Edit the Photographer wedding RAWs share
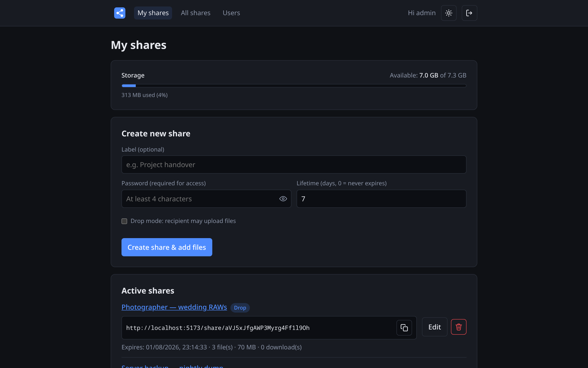Viewport: 588px width, 368px height. 435,327
